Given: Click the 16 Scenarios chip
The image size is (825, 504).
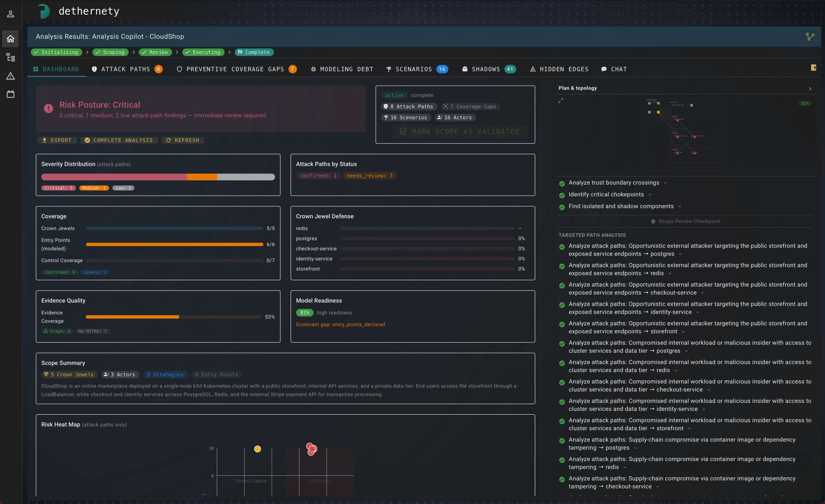Looking at the screenshot, I should tap(406, 117).
